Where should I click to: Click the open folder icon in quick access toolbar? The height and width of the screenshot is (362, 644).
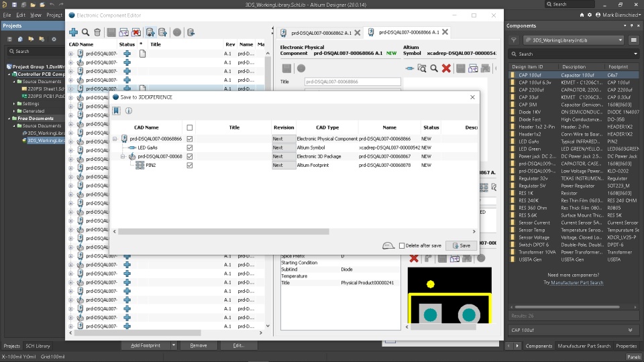pyautogui.click(x=33, y=5)
